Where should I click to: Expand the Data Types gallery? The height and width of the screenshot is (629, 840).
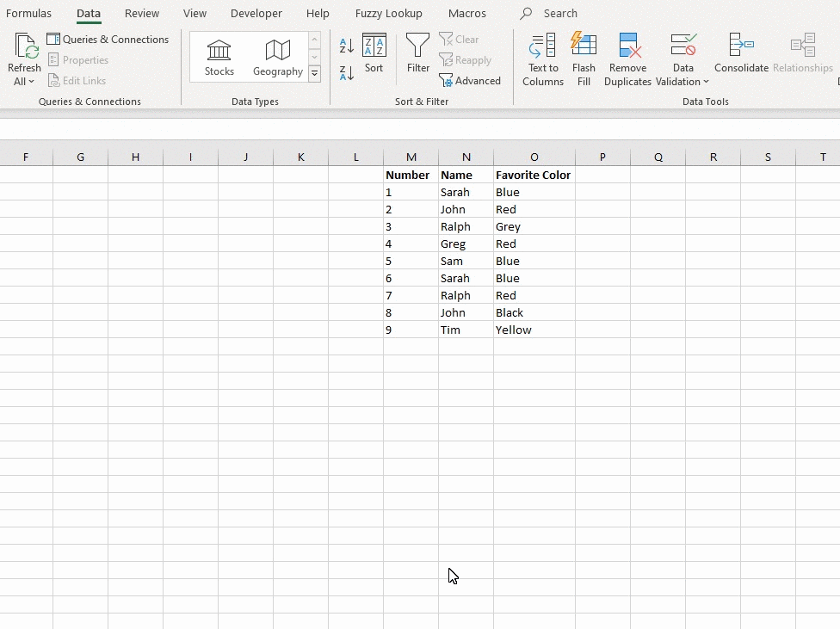(x=314, y=74)
